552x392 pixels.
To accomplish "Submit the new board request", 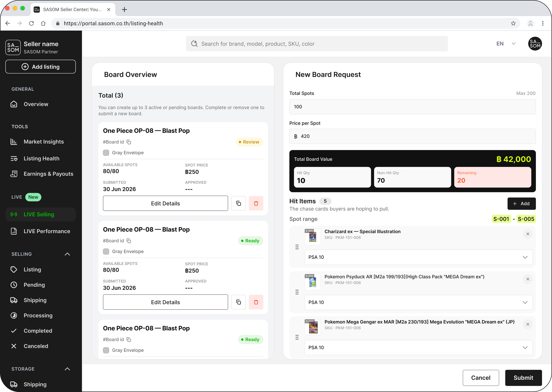I will coord(523,378).
